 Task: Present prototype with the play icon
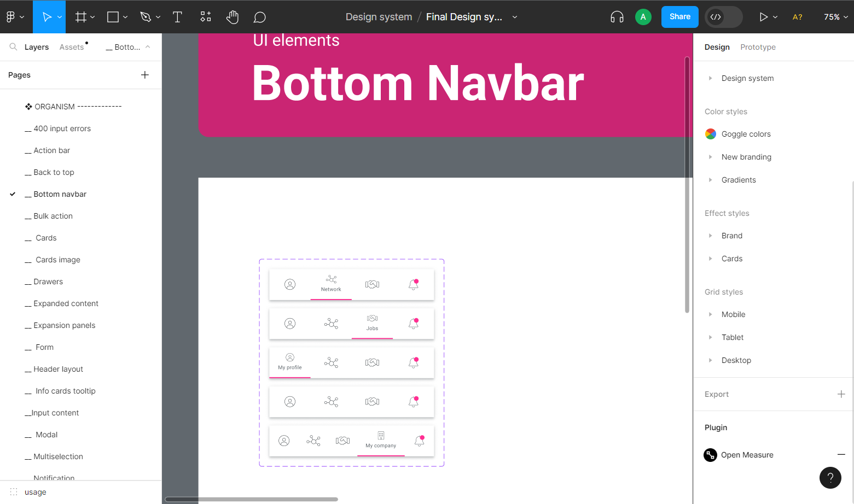[x=764, y=17]
